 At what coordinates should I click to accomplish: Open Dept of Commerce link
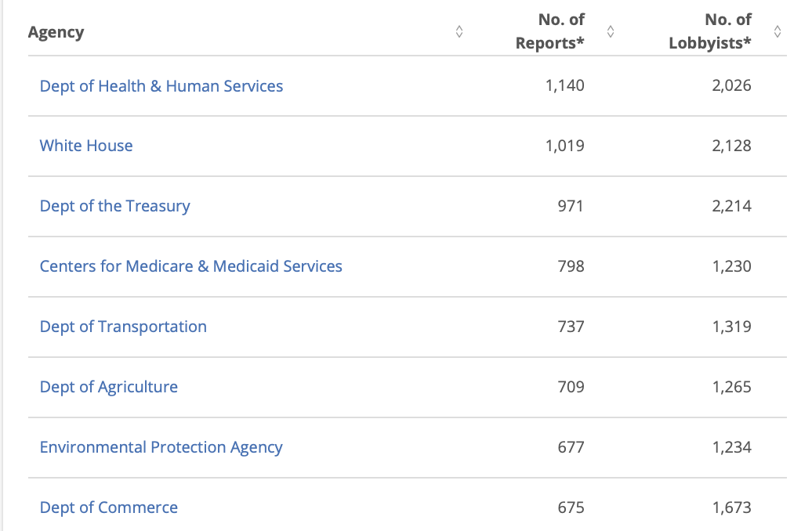[109, 508]
